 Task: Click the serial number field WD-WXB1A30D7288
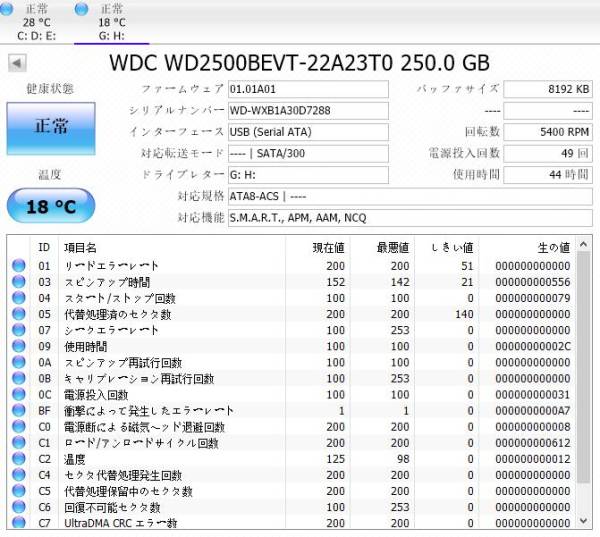(x=308, y=111)
